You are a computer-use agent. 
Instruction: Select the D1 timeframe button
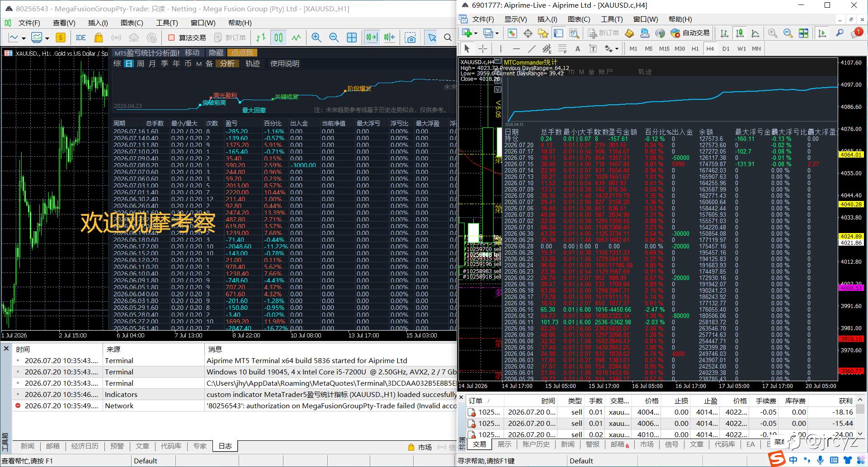tap(726, 49)
